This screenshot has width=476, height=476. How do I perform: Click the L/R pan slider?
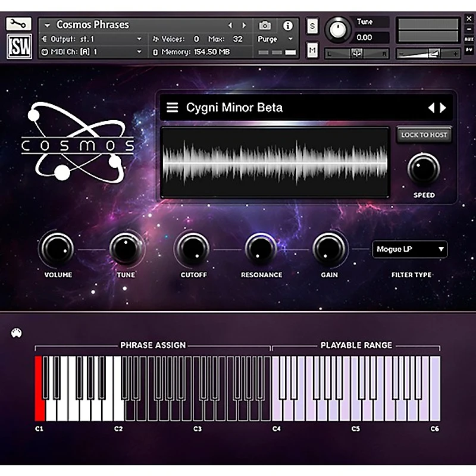pyautogui.click(x=356, y=54)
